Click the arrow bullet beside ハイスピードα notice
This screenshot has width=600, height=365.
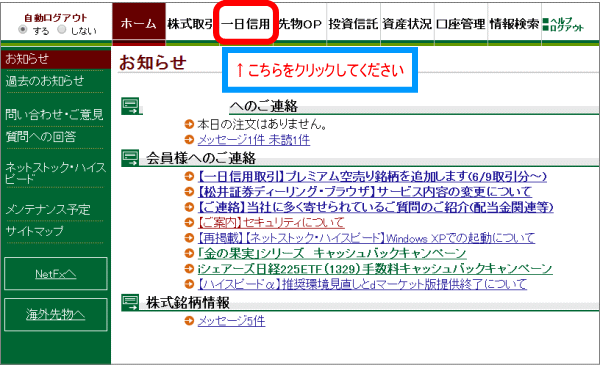coord(189,284)
